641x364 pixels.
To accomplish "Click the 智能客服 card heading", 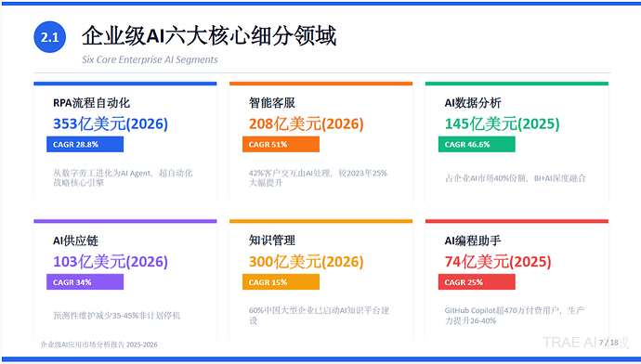I will click(x=272, y=103).
